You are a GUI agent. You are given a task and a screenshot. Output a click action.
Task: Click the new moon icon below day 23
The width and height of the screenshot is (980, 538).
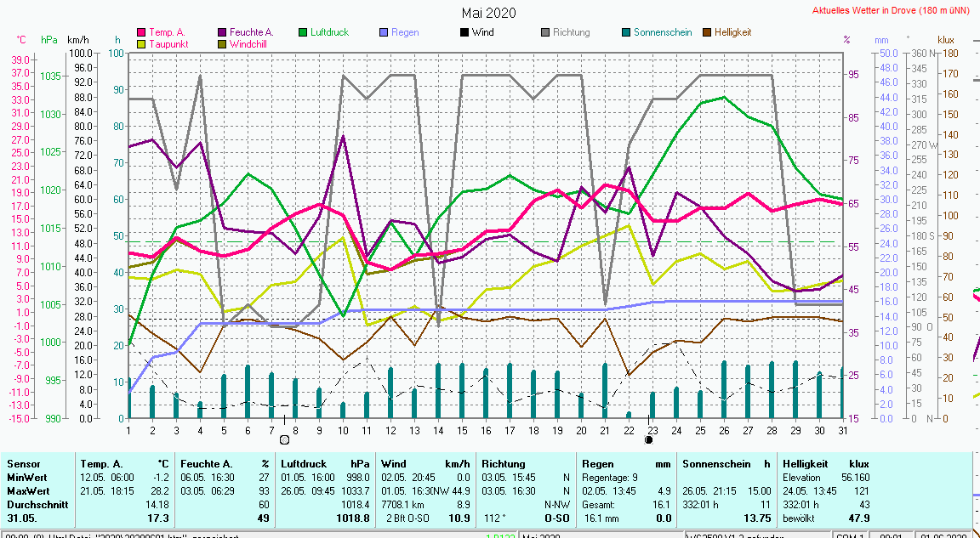click(x=649, y=440)
